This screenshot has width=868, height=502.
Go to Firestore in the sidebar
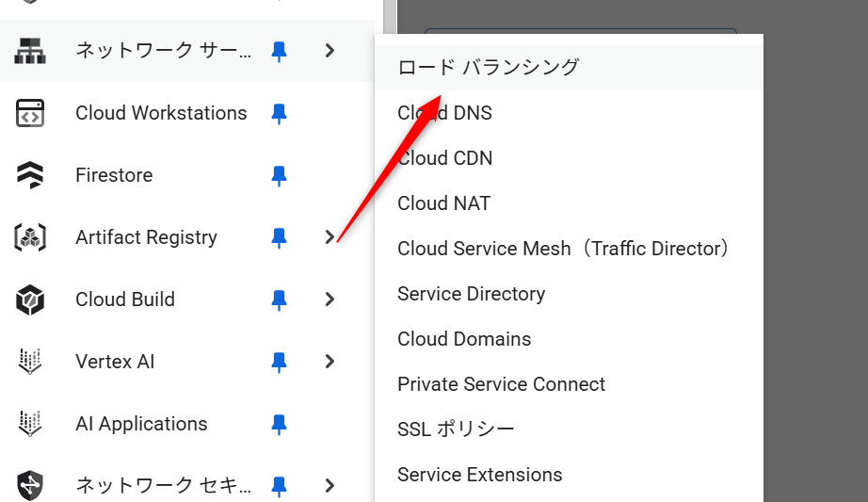pyautogui.click(x=114, y=175)
